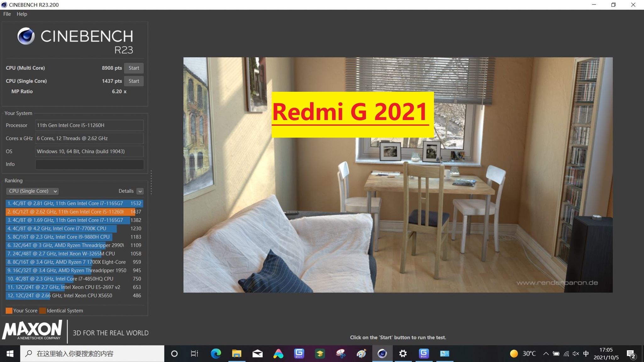Click the MAXON company logo

click(32, 330)
